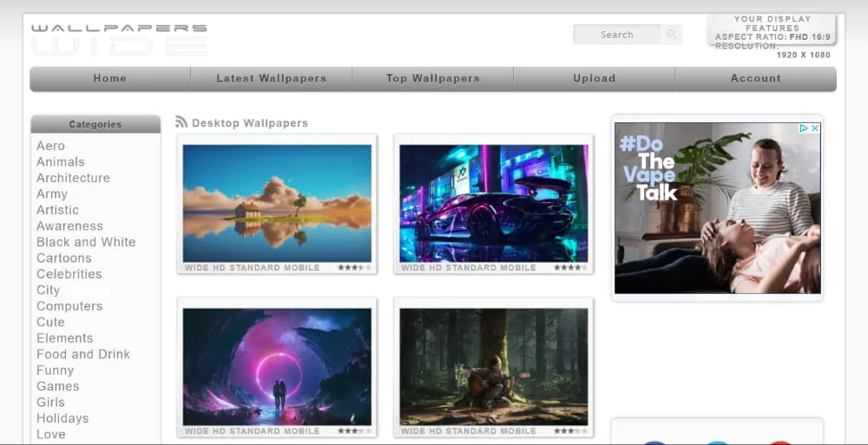Open the Holidays category

[62, 418]
